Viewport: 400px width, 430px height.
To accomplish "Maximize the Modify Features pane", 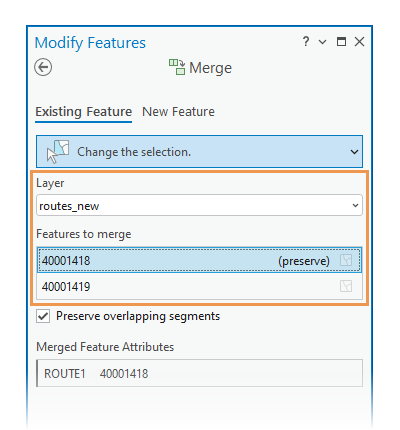I will pyautogui.click(x=341, y=42).
